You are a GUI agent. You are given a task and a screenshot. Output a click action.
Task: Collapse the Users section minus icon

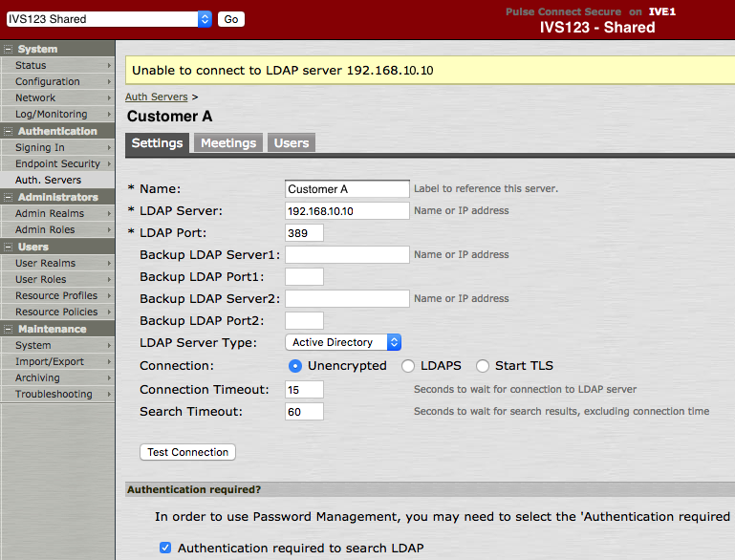(8, 247)
